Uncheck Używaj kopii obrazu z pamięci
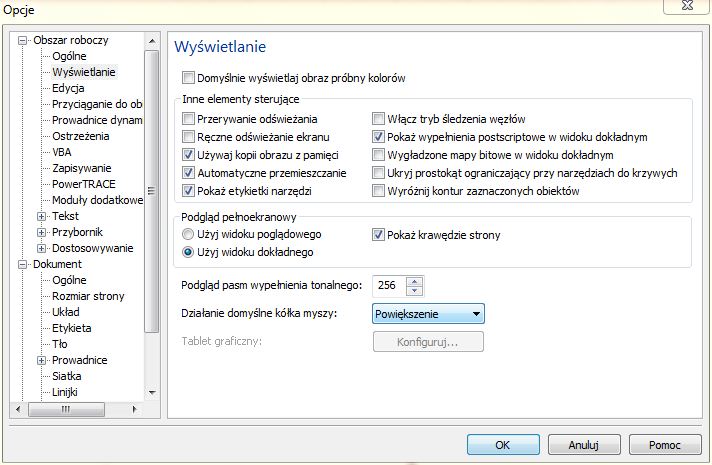This screenshot has height=465, width=712. coord(189,155)
